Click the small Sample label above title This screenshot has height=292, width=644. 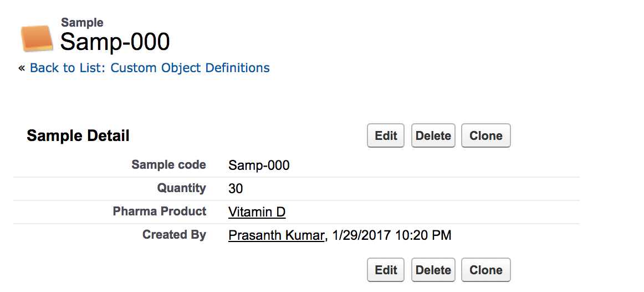[82, 23]
